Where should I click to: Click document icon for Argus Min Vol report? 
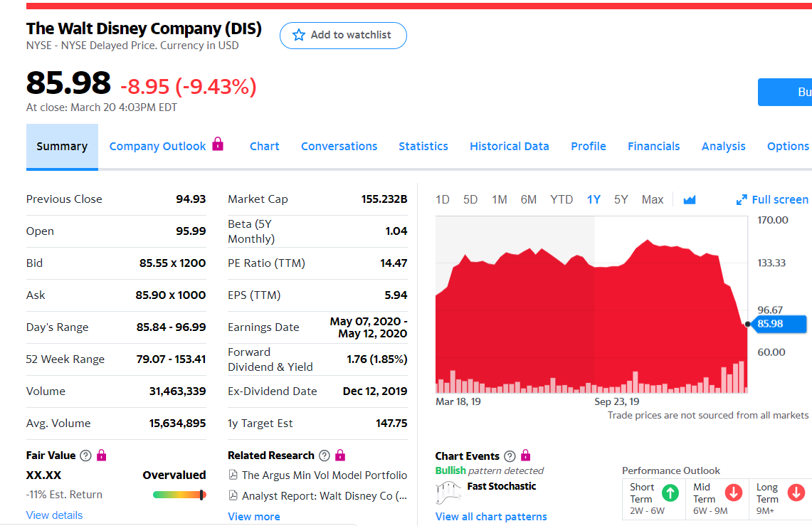click(x=233, y=475)
